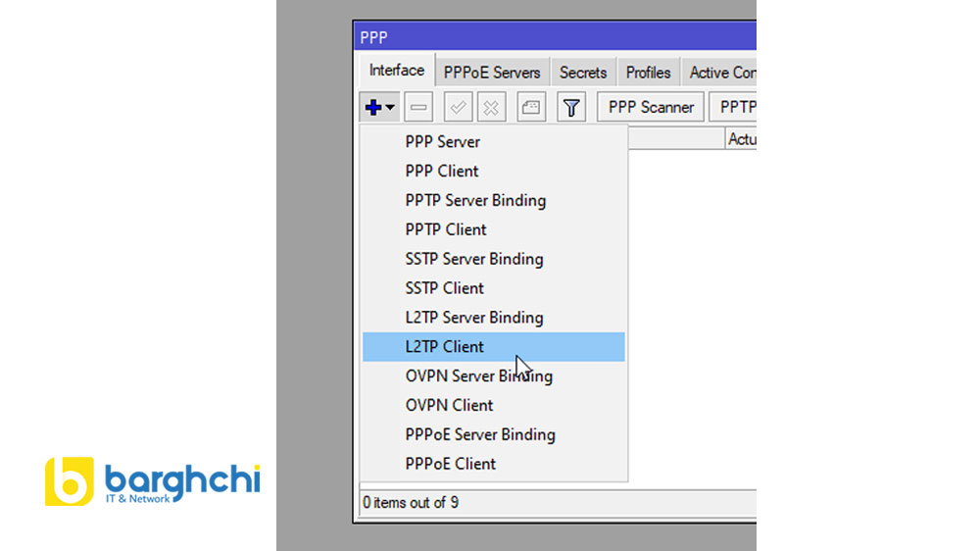980x551 pixels.
Task: Select L2TP Client from the menu
Action: pyautogui.click(x=445, y=346)
